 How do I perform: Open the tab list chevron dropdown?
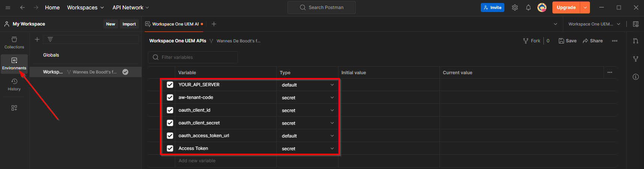point(555,24)
